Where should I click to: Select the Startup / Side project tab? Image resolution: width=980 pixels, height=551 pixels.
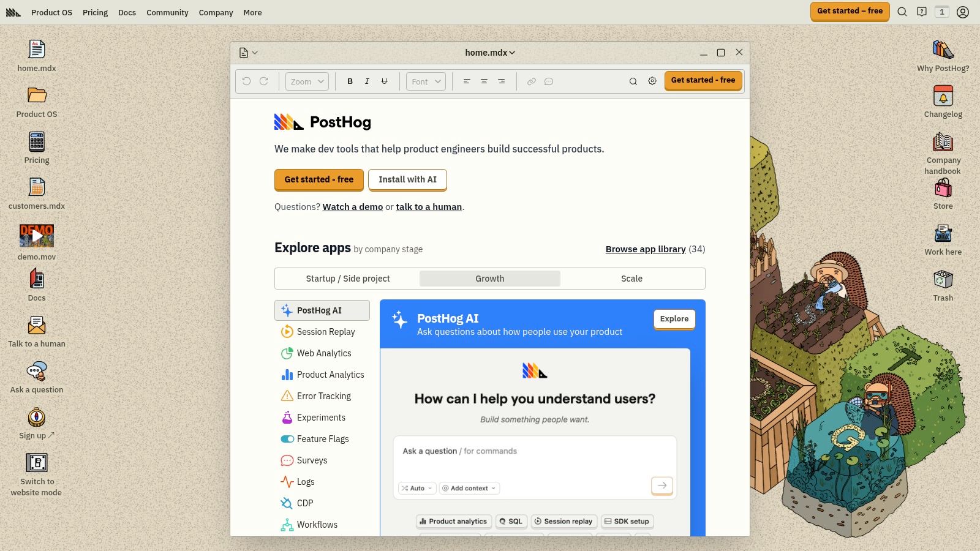pos(347,279)
